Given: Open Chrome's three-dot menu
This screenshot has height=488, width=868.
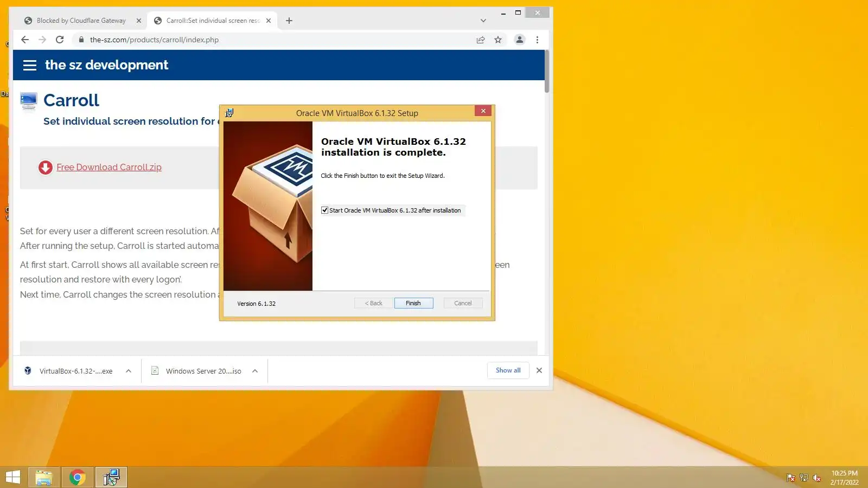Looking at the screenshot, I should tap(537, 40).
